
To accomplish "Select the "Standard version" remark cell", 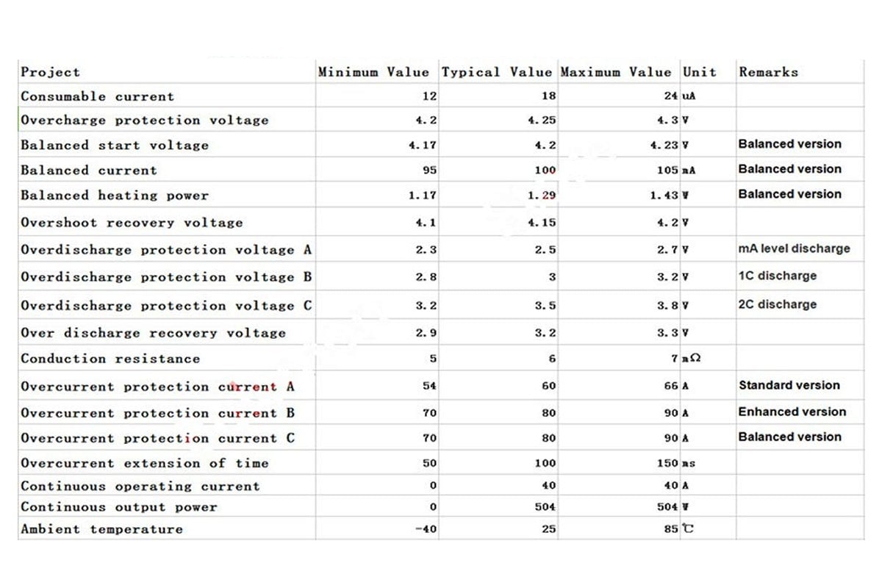I will [x=789, y=385].
